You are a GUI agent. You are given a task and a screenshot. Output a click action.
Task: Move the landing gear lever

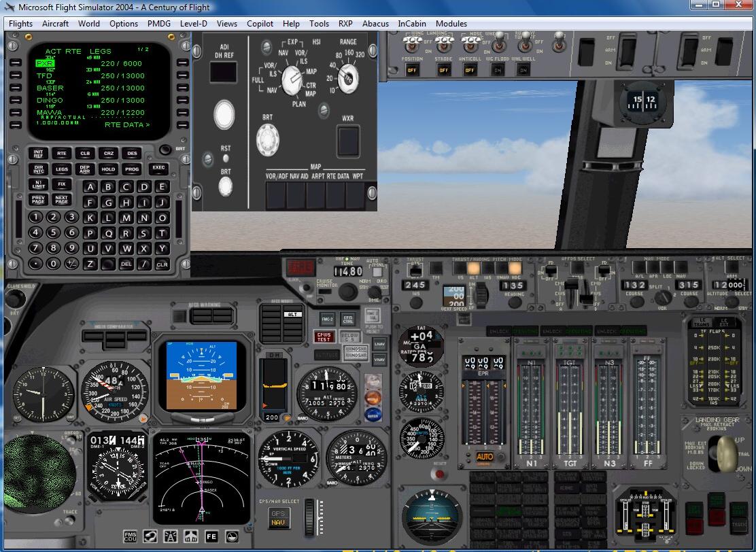726,453
